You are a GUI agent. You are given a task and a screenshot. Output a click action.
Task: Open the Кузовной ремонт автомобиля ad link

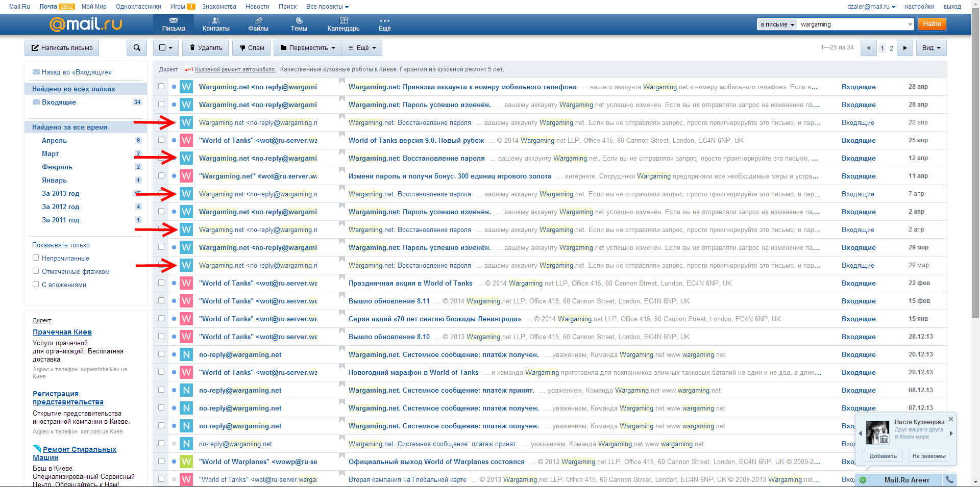point(235,69)
